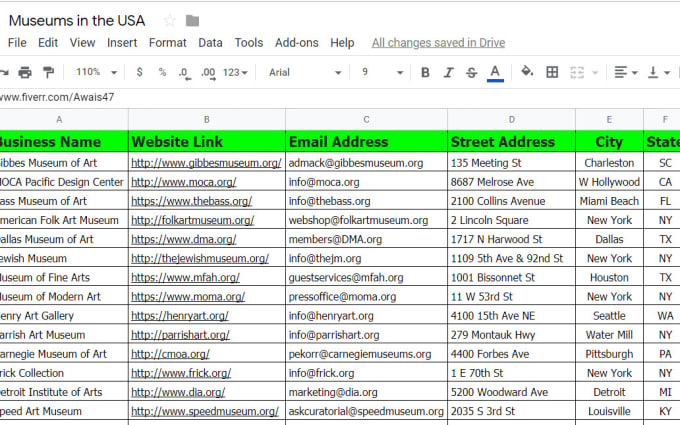Open the www.dma.org link
This screenshot has width=680, height=425.
click(x=184, y=239)
